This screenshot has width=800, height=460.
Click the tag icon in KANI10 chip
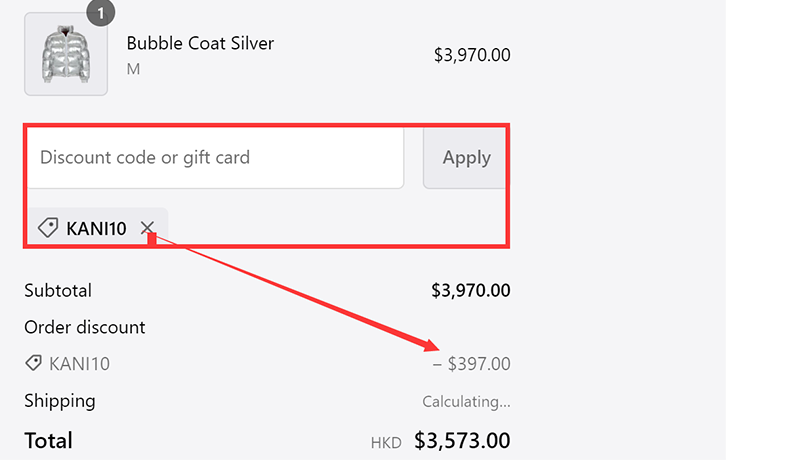point(47,228)
